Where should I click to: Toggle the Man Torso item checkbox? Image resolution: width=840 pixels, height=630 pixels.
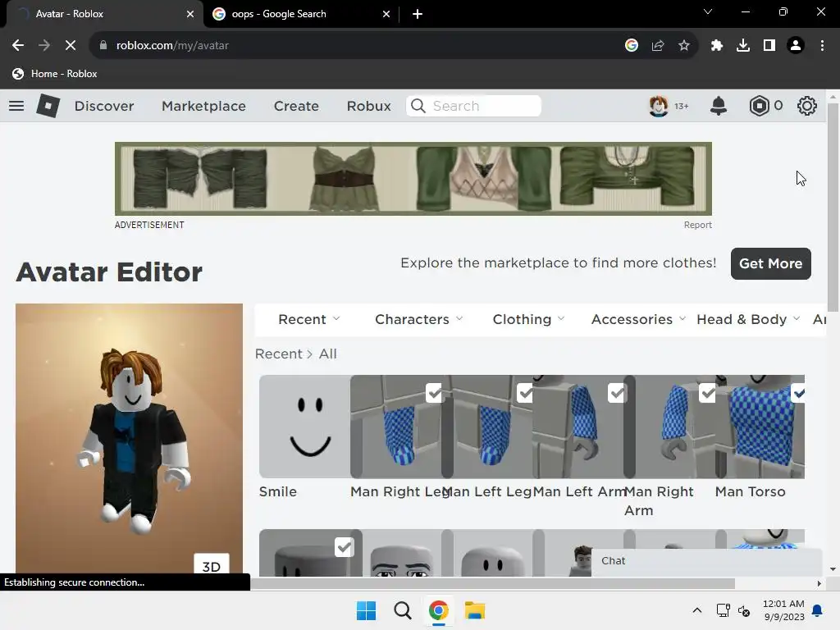click(797, 393)
